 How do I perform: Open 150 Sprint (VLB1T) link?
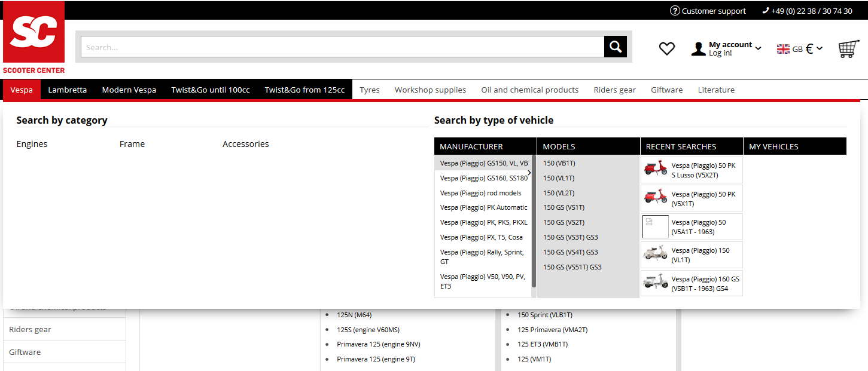click(x=545, y=315)
